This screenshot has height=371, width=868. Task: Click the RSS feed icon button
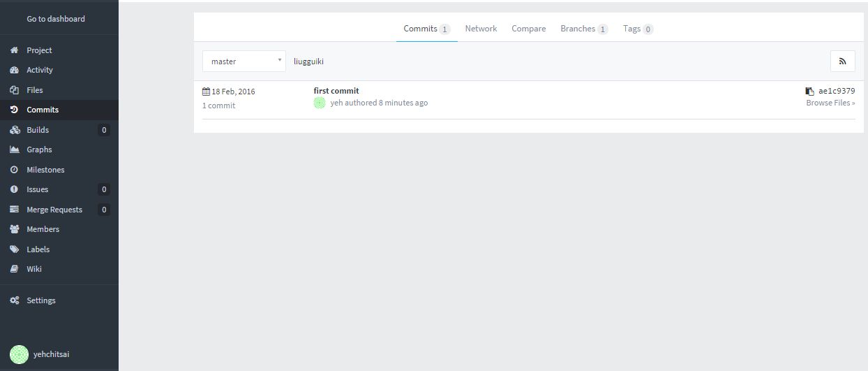tap(842, 61)
